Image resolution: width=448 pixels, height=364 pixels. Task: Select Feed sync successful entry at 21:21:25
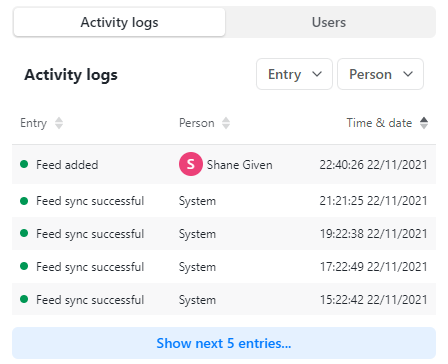pos(90,201)
